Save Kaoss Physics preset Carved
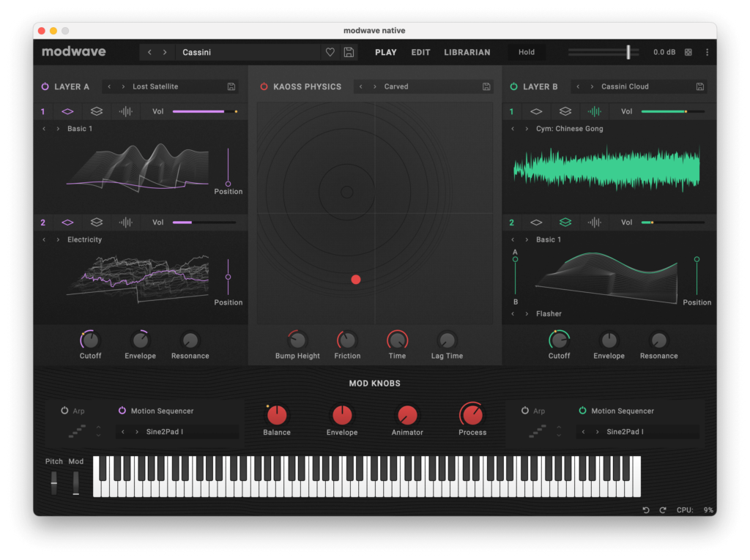This screenshot has width=750, height=560. click(486, 86)
